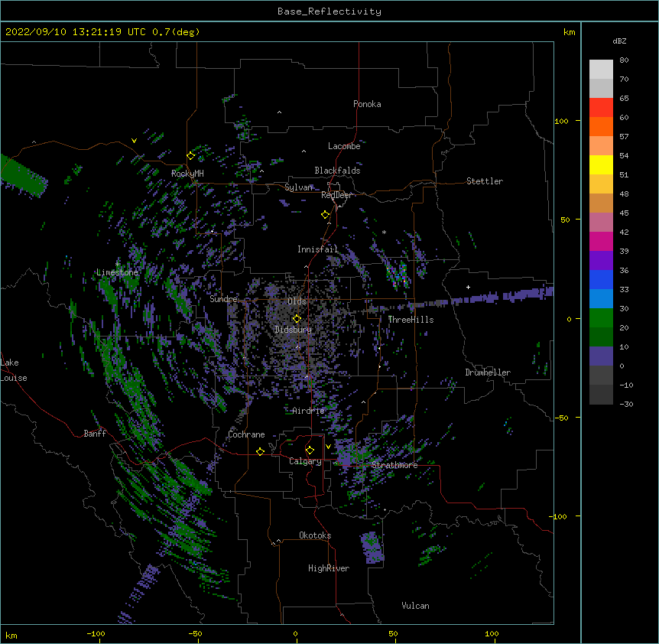Image resolution: width=659 pixels, height=644 pixels.
Task: Select the dark green 20-10 dBZ swatch
Action: click(601, 337)
